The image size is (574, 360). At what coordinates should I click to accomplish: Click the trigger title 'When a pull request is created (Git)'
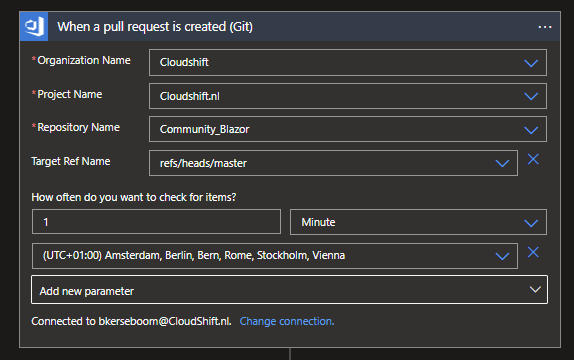[x=155, y=27]
